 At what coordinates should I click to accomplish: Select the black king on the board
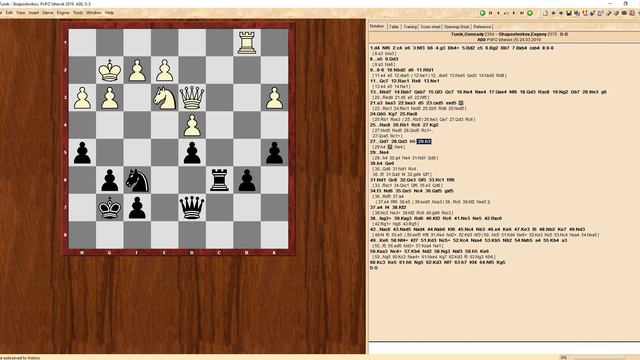110,207
